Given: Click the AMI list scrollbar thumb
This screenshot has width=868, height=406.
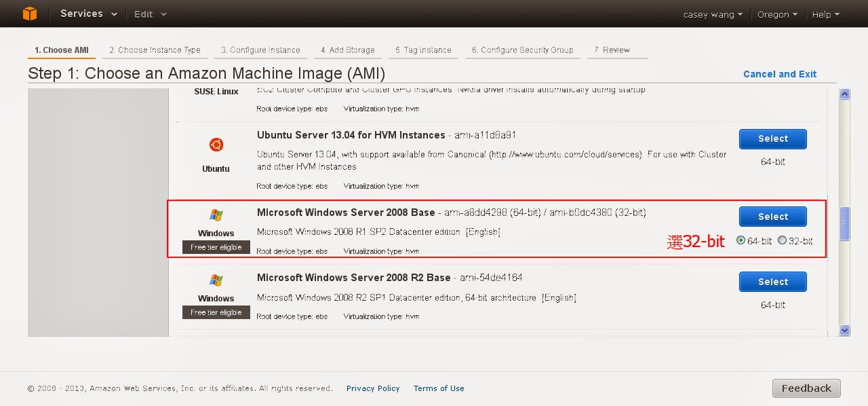Looking at the screenshot, I should (x=844, y=223).
